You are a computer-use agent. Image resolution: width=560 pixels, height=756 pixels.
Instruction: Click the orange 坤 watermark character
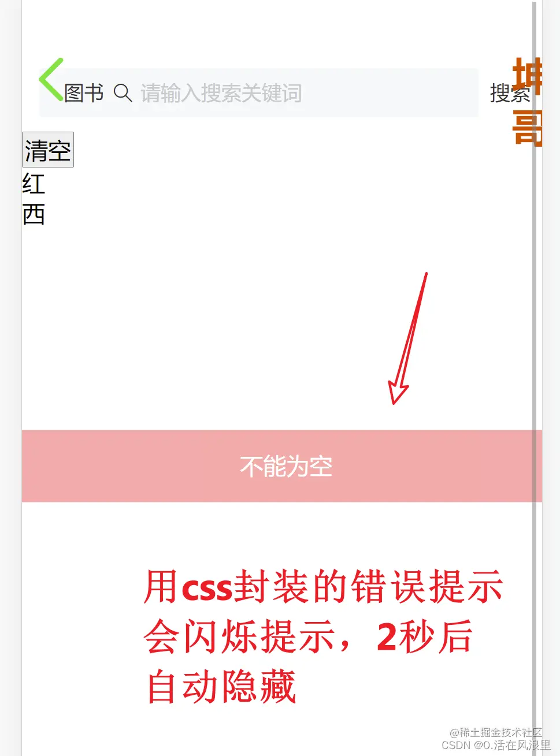[x=527, y=76]
